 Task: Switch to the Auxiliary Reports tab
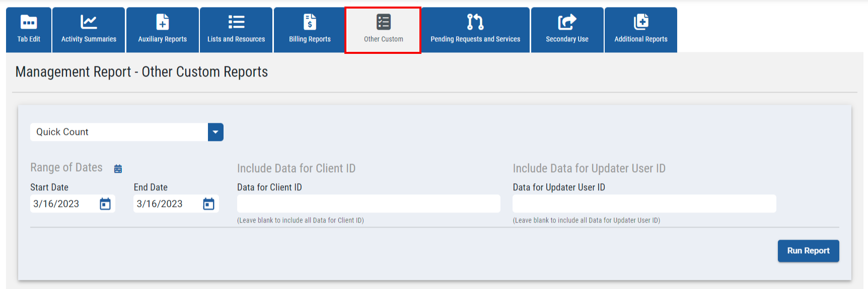pos(163,30)
